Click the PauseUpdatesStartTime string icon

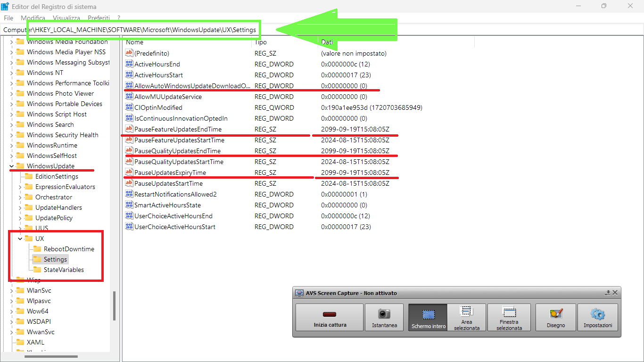(129, 183)
